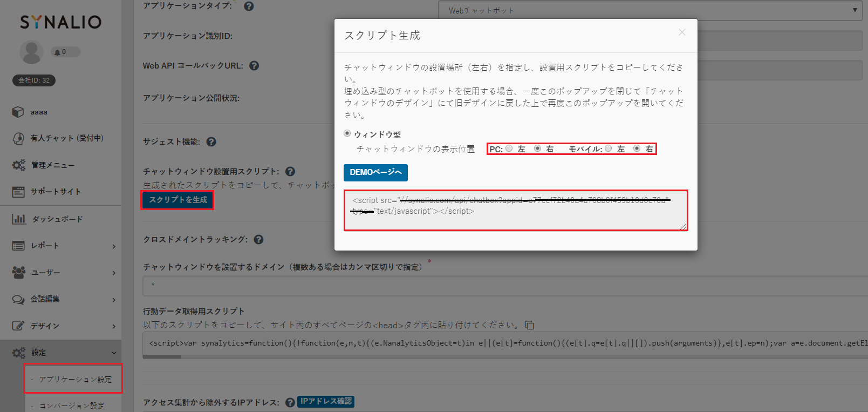This screenshot has height=412, width=868.
Task: Click help icon beside クロスドメイントラッキング
Action: (x=259, y=240)
